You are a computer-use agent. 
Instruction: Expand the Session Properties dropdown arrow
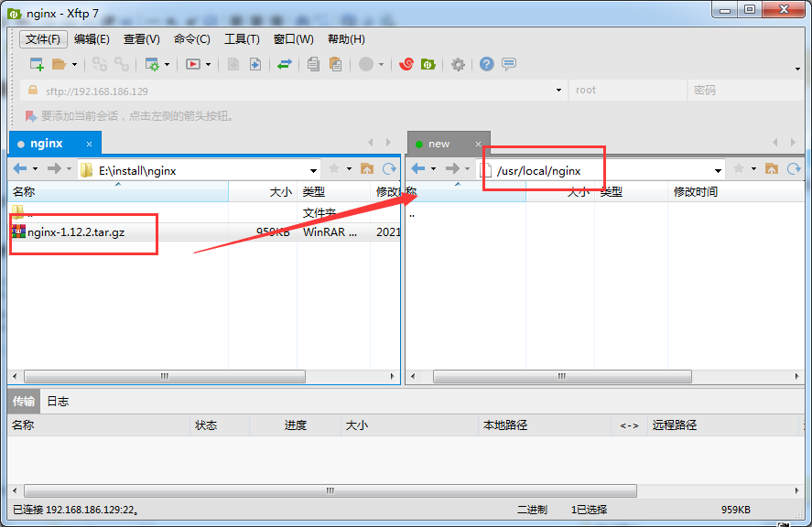pos(168,65)
